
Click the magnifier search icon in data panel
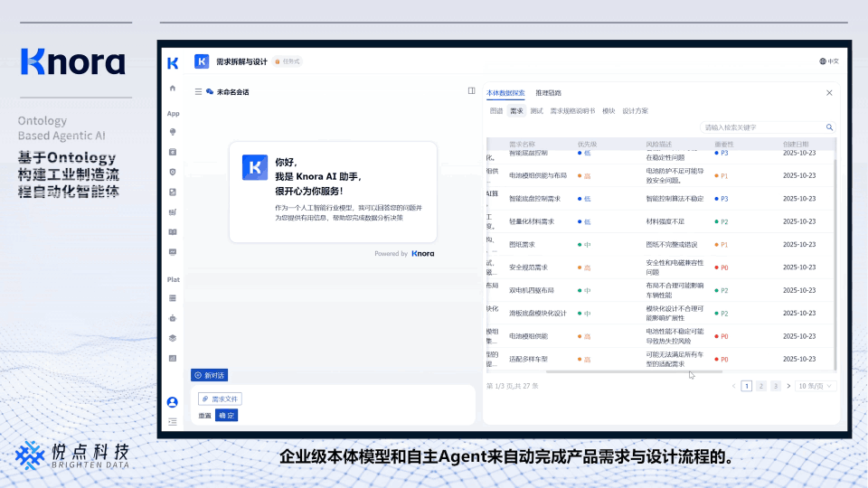(829, 127)
